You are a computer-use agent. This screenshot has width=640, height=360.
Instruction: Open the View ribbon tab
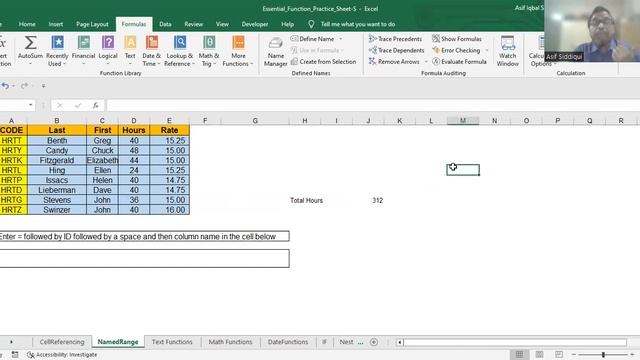click(x=222, y=24)
